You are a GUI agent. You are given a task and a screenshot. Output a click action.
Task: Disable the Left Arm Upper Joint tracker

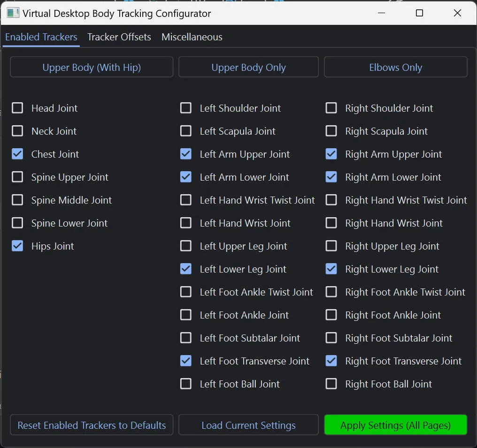[186, 154]
